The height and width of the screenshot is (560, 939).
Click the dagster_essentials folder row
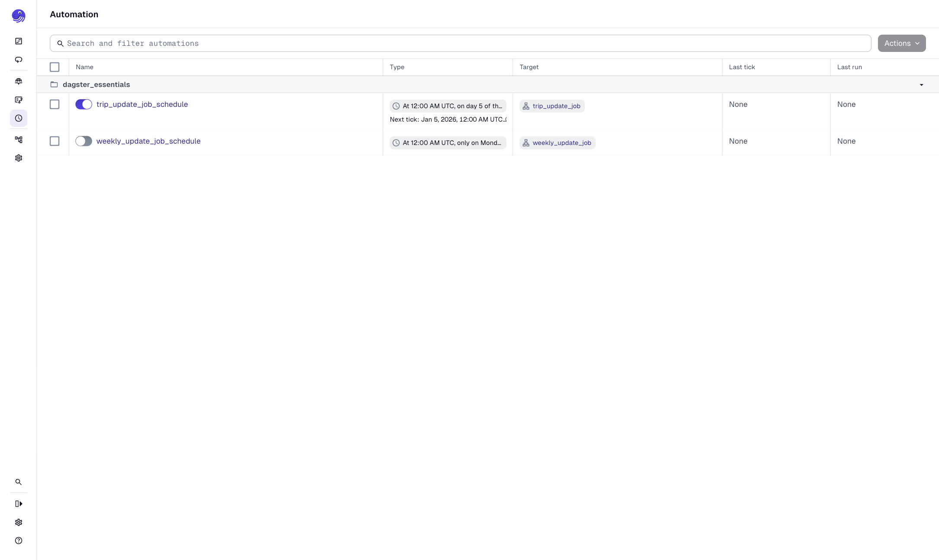click(x=96, y=84)
